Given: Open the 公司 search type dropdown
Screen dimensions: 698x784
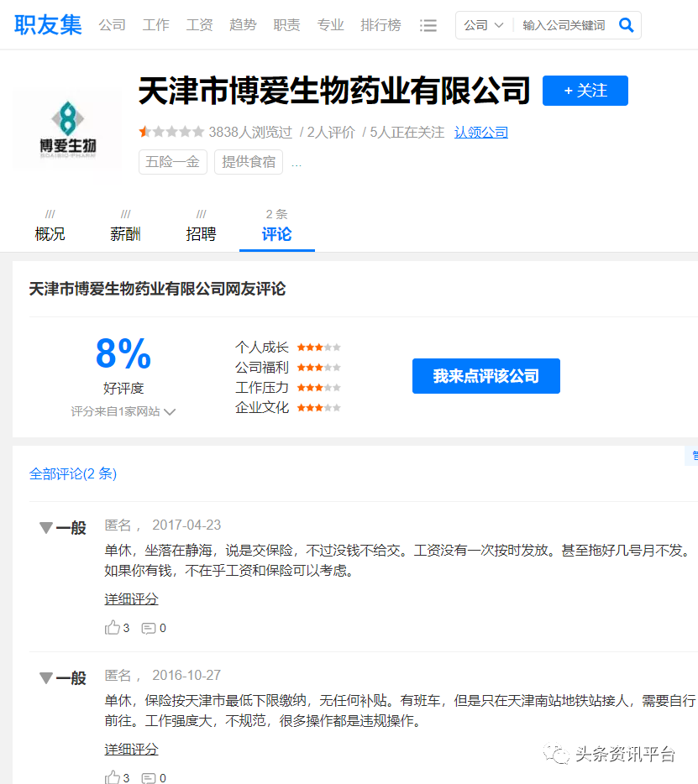Looking at the screenshot, I should click(484, 25).
